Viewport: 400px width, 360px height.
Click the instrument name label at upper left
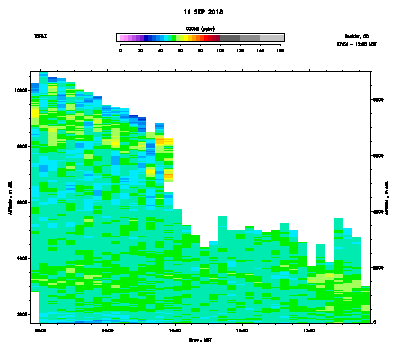40,36
